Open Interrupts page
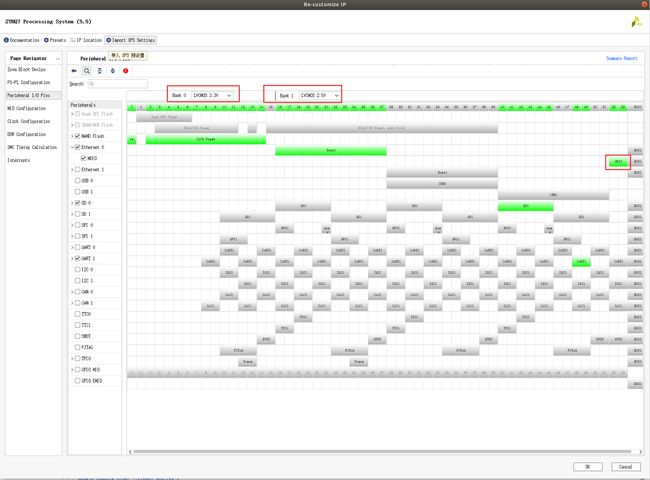This screenshot has width=650, height=480. click(x=19, y=160)
